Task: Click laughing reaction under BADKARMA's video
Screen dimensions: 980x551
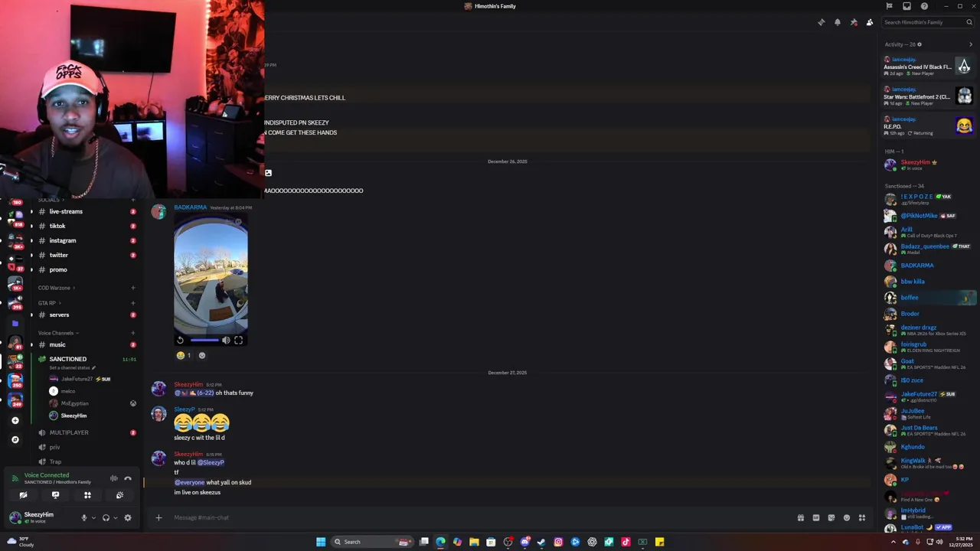Action: click(184, 355)
